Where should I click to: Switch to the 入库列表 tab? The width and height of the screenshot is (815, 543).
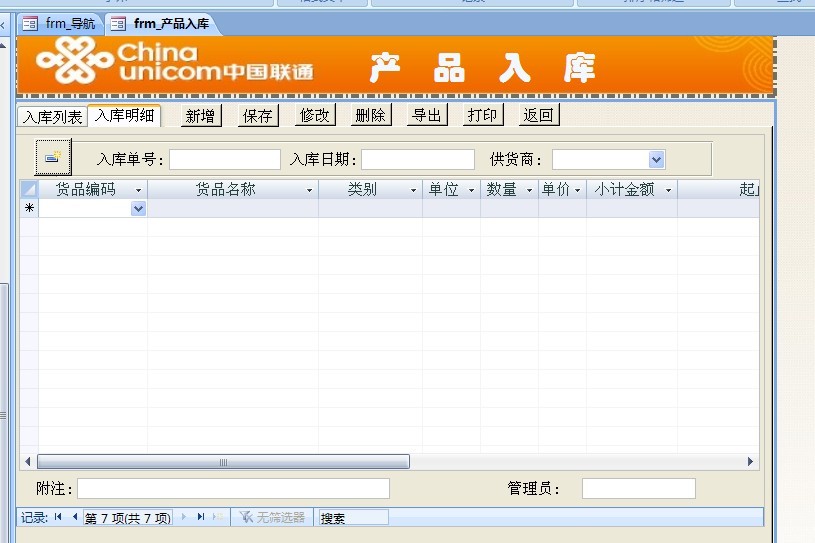(53, 116)
